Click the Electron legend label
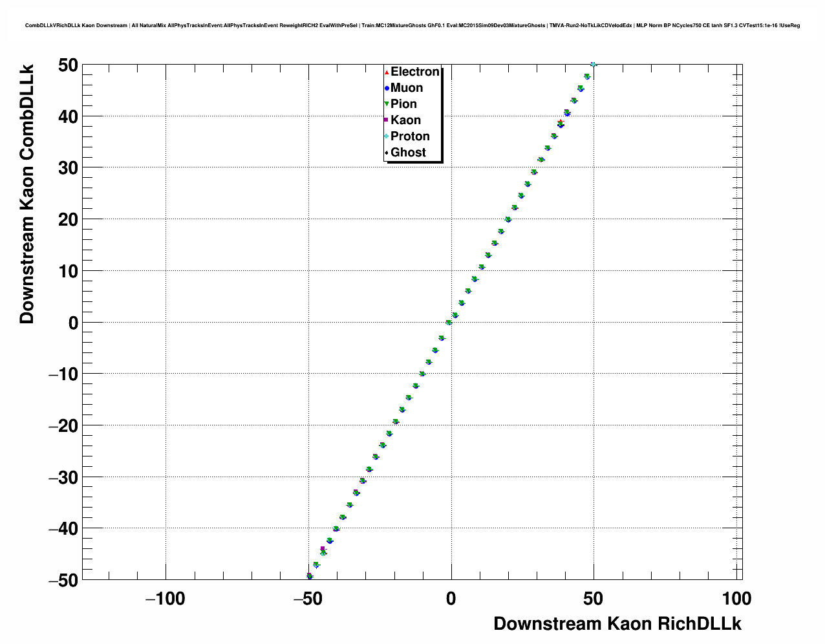The image size is (825, 644). pyautogui.click(x=415, y=72)
